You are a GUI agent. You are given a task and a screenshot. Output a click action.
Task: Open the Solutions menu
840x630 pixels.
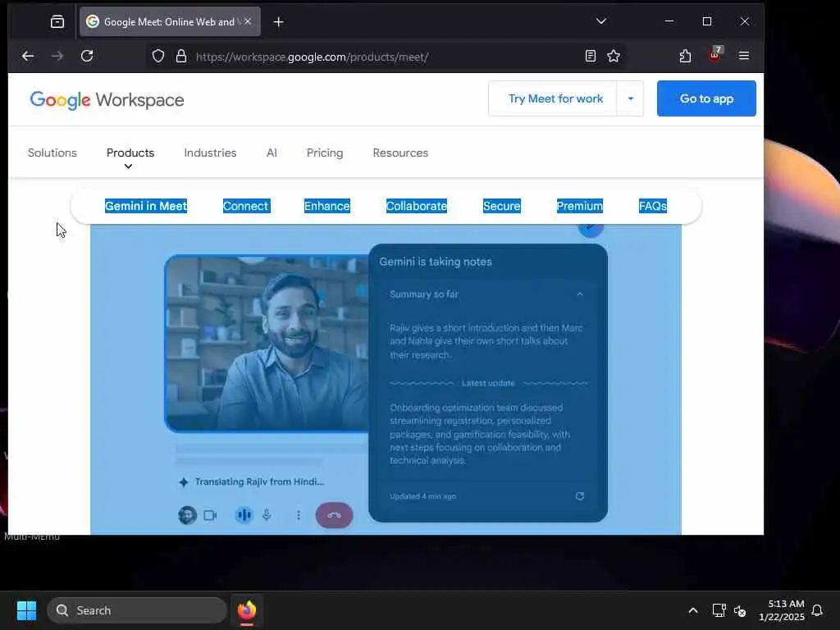click(52, 153)
